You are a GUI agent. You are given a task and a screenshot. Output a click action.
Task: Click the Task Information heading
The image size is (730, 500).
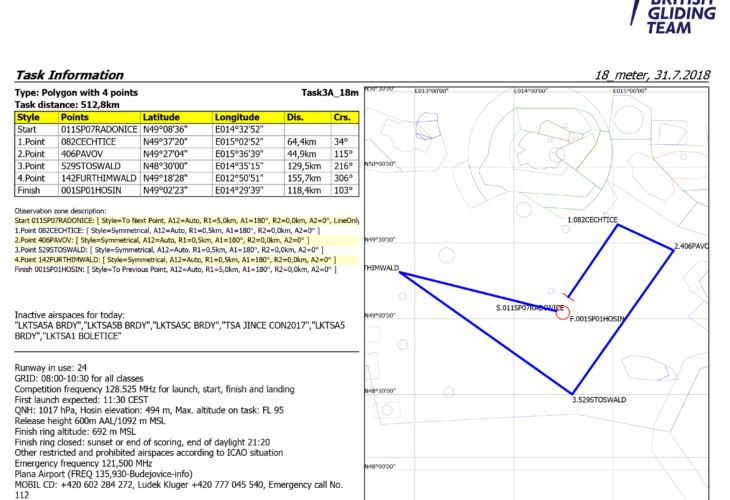pyautogui.click(x=68, y=75)
